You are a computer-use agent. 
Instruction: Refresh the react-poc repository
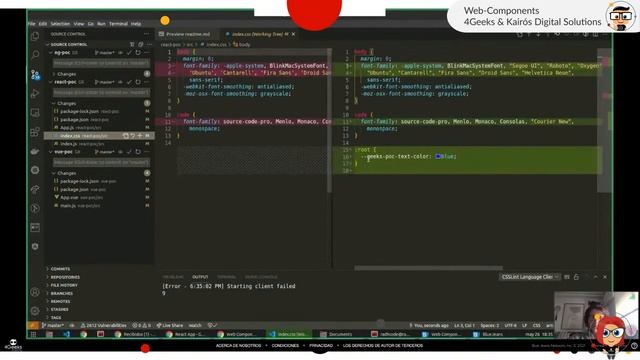(x=138, y=82)
